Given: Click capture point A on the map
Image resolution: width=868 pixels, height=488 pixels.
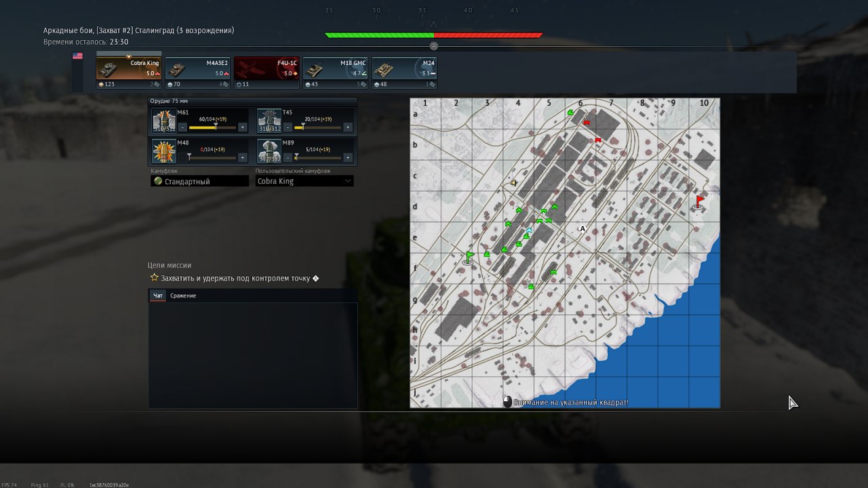Looking at the screenshot, I should point(582,229).
